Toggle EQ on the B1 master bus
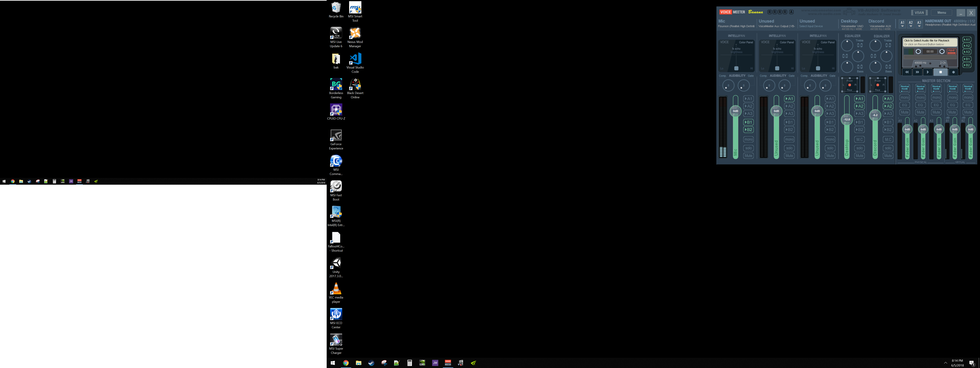980x368 pixels. coord(952,105)
